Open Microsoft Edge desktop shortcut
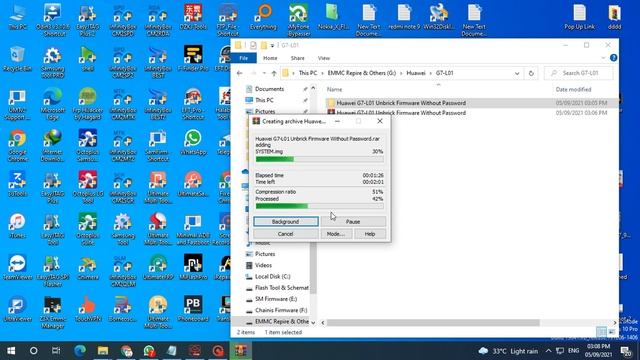 53,104
